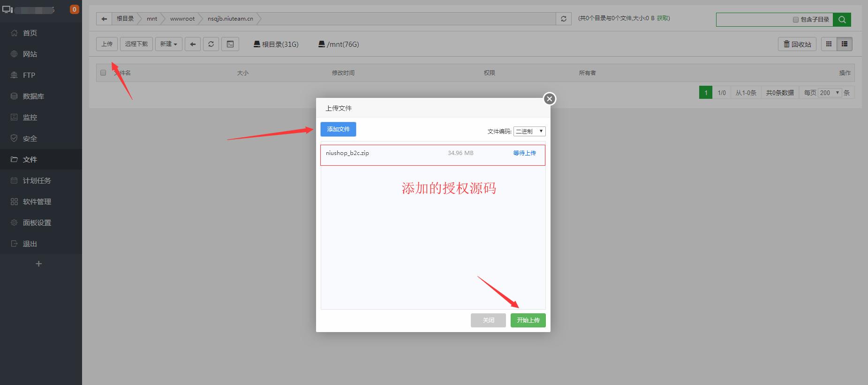Click the file search input field

coord(753,19)
